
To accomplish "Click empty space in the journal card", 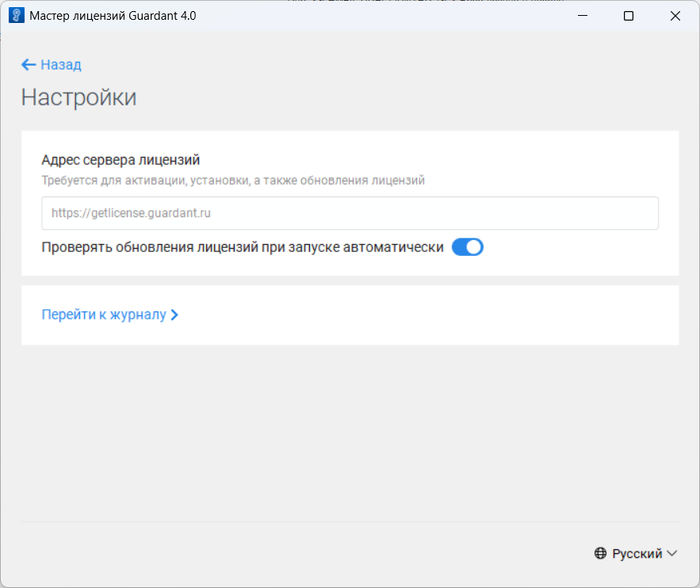I will [428, 315].
